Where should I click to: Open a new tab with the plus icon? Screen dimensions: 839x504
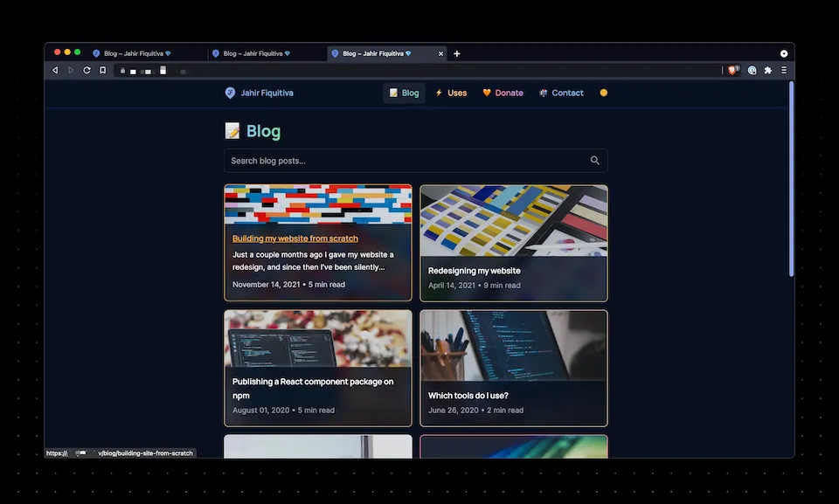coord(456,53)
